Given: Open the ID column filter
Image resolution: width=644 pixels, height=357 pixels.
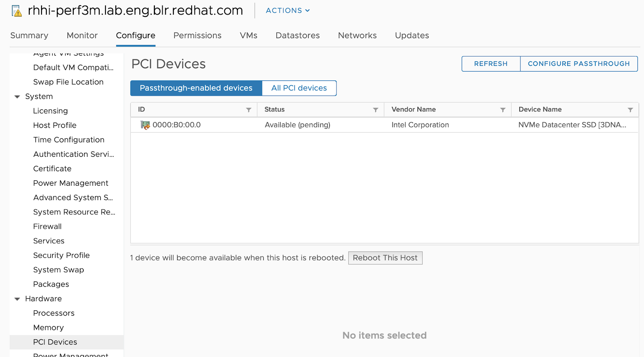Looking at the screenshot, I should tap(249, 110).
